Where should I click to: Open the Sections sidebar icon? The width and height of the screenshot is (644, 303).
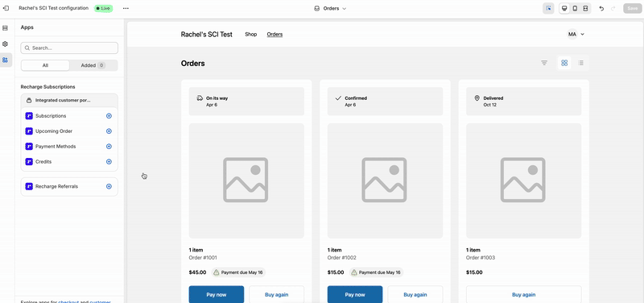coord(6,28)
